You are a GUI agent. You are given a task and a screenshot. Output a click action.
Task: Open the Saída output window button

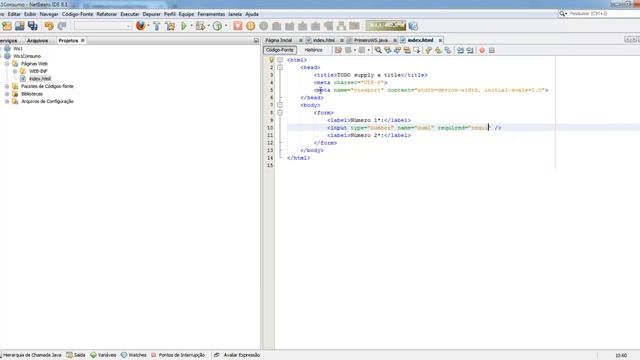coord(76,355)
